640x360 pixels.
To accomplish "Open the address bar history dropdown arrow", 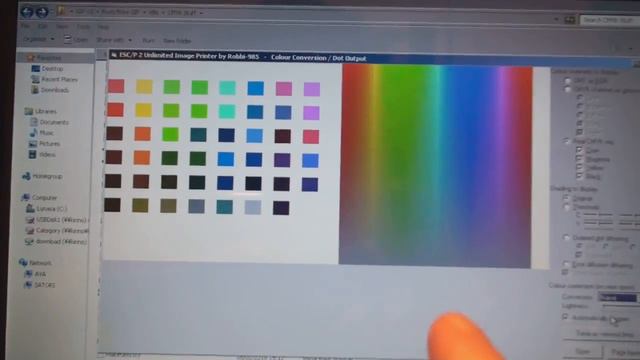I will click(556, 19).
